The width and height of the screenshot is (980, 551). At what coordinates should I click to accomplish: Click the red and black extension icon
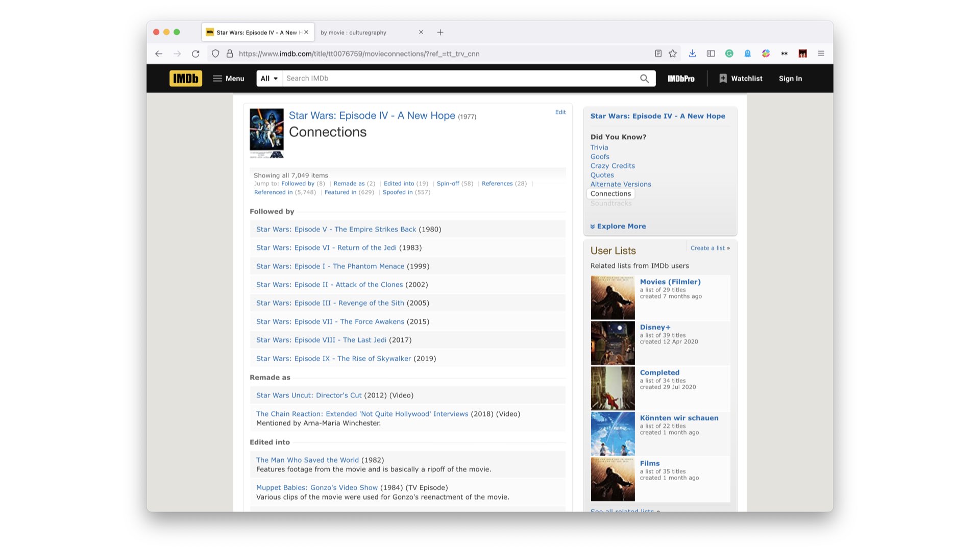803,54
